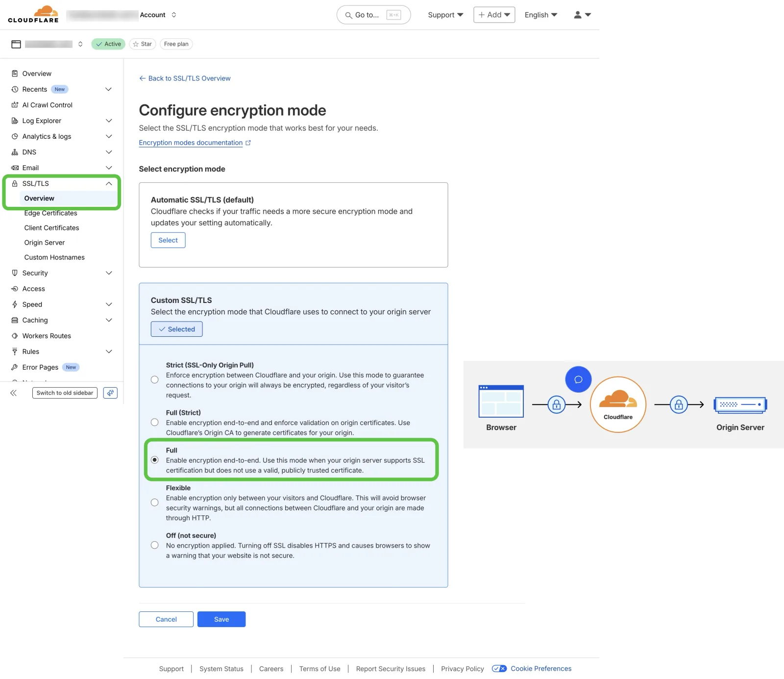Image resolution: width=784 pixels, height=679 pixels.
Task: Open Custom Hostnames submenu item
Action: pos(54,257)
